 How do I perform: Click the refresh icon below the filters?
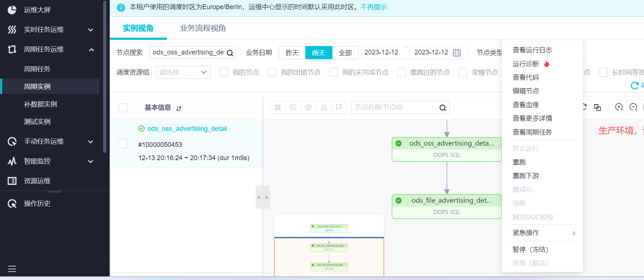635,86
